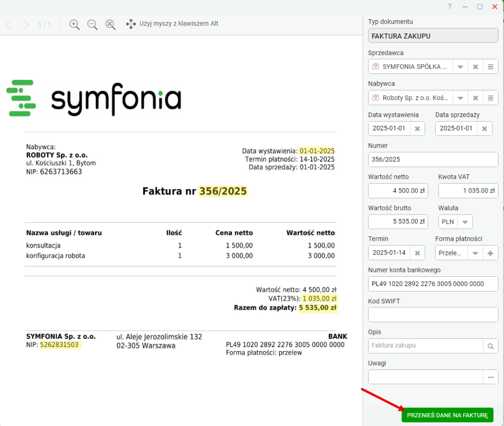Screen dimensions: 504x426
Task: Clear the Nabywca field
Action: [475, 98]
